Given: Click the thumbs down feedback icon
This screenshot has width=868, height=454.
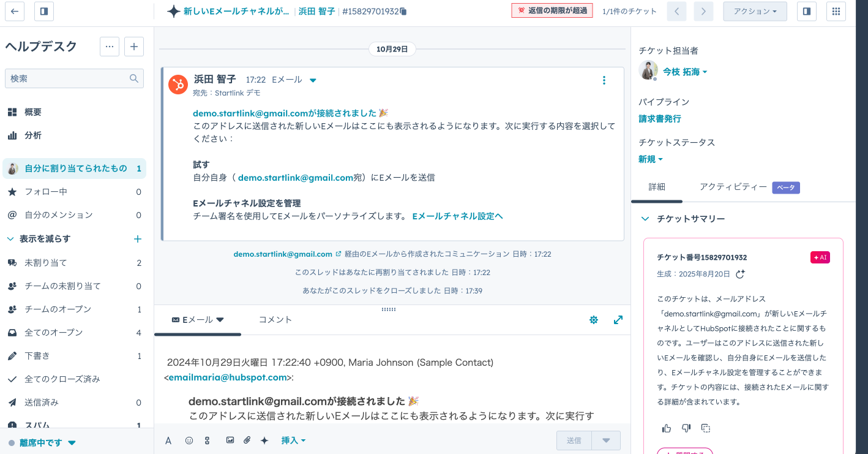Looking at the screenshot, I should [x=686, y=428].
